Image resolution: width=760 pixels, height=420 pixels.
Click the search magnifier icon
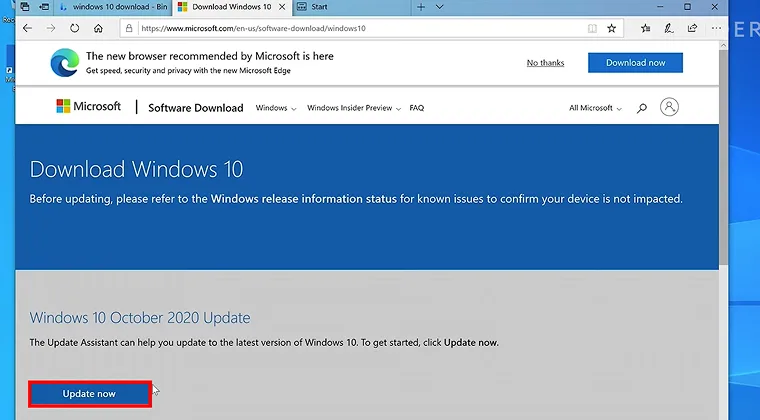[x=642, y=108]
